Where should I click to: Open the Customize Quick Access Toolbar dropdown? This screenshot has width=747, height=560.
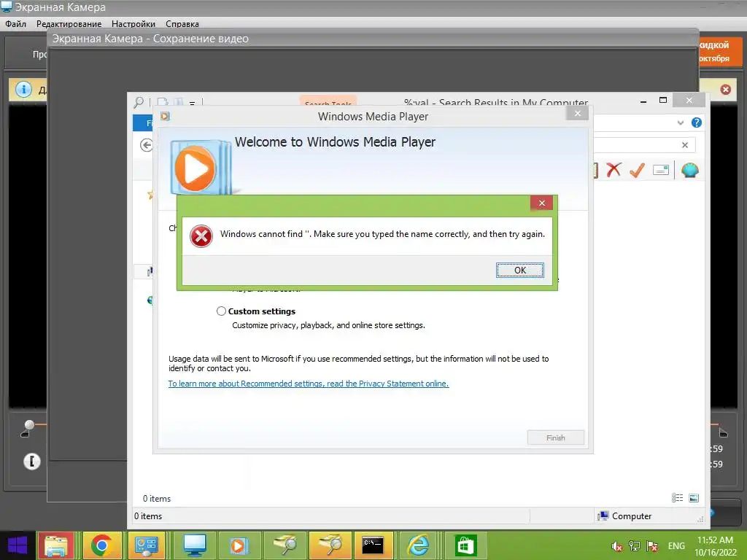(x=192, y=103)
